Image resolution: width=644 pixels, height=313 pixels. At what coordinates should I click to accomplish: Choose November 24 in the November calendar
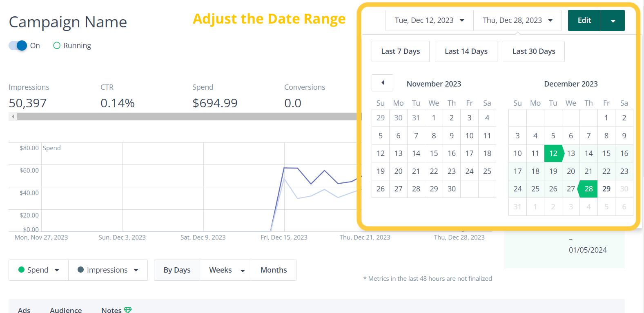[x=469, y=171]
